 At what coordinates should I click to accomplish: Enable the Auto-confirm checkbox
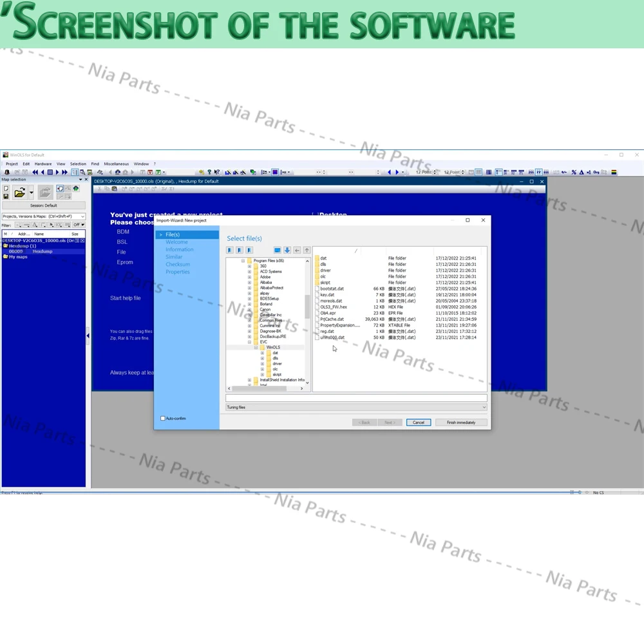click(163, 419)
